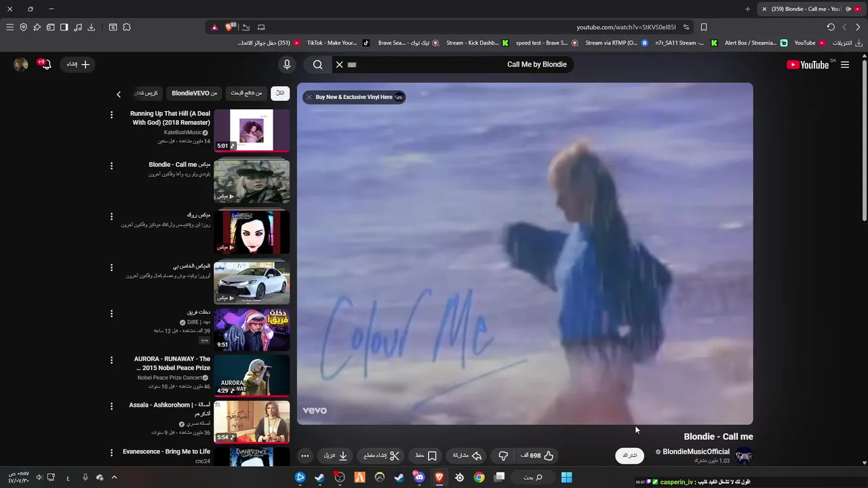Select the 'from search results' filter chip
The height and width of the screenshot is (488, 868).
(246, 93)
